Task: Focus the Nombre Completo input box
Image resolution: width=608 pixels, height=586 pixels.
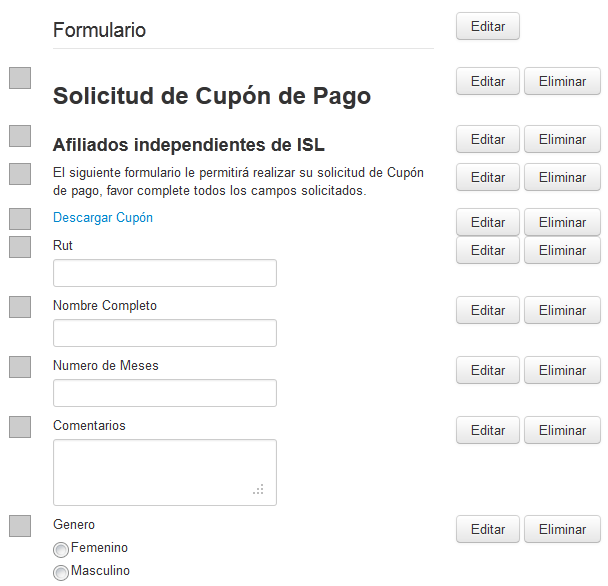Action: click(165, 333)
